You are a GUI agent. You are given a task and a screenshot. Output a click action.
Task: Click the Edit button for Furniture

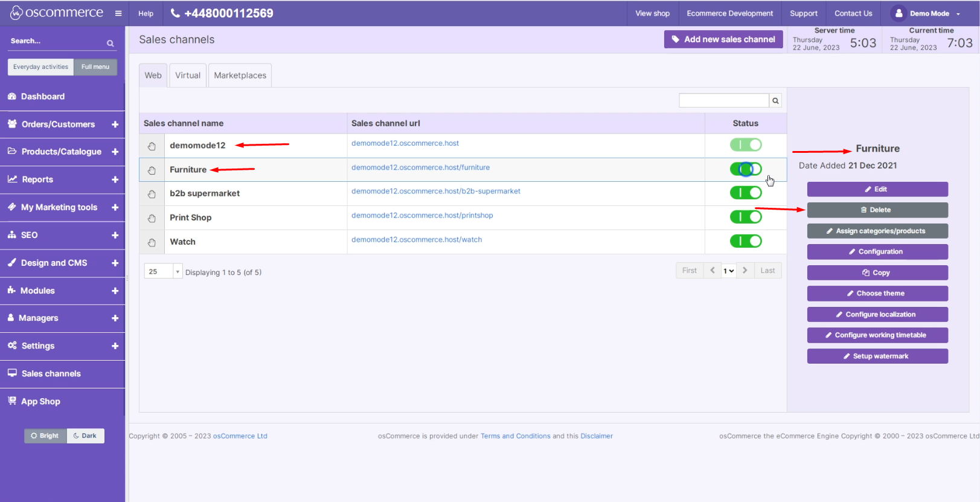coord(877,189)
